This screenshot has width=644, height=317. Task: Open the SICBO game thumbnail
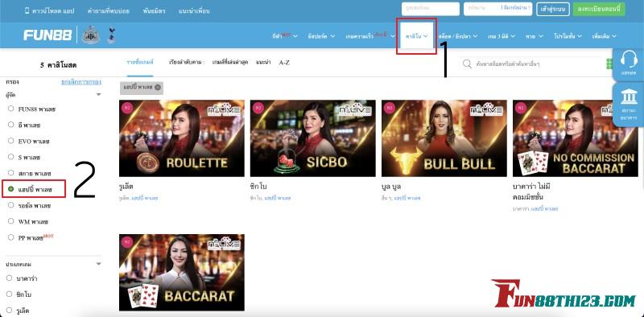(x=312, y=138)
